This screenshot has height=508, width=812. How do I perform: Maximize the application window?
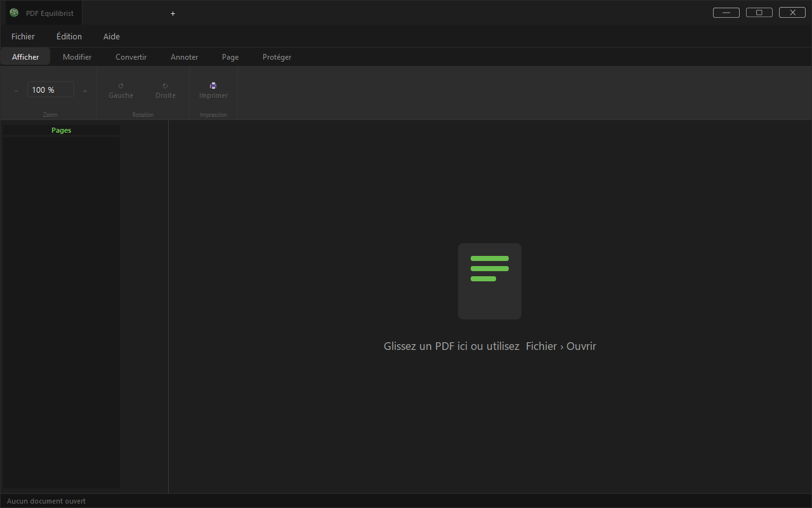[x=759, y=12]
